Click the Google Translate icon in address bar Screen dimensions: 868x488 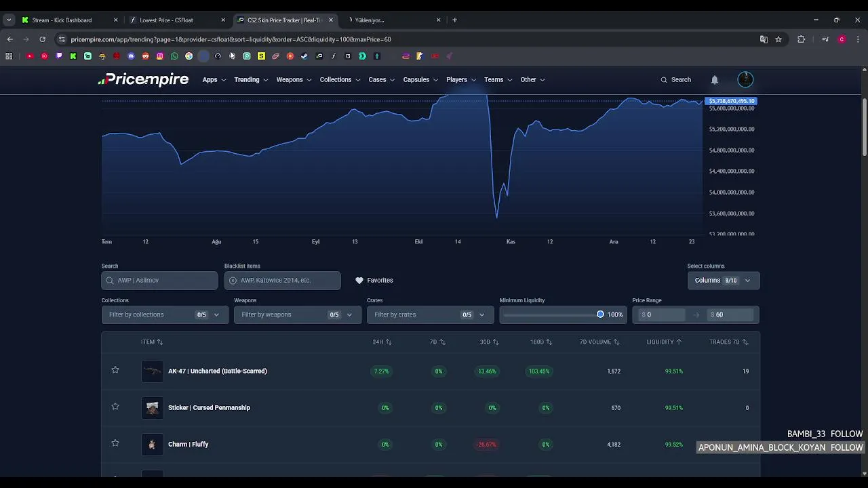pyautogui.click(x=764, y=39)
